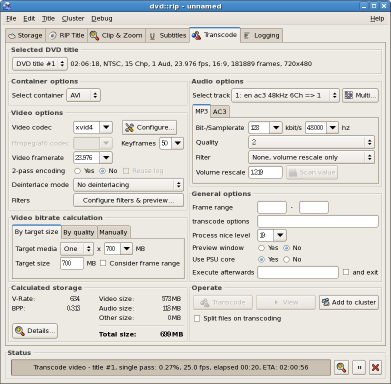Image resolution: width=391 pixels, height=384 pixels.
Task: Open the Help menu
Action: (377, 19)
